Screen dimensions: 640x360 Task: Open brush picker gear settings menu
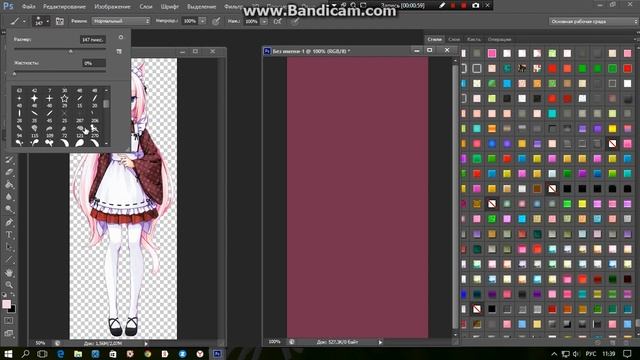(121, 37)
